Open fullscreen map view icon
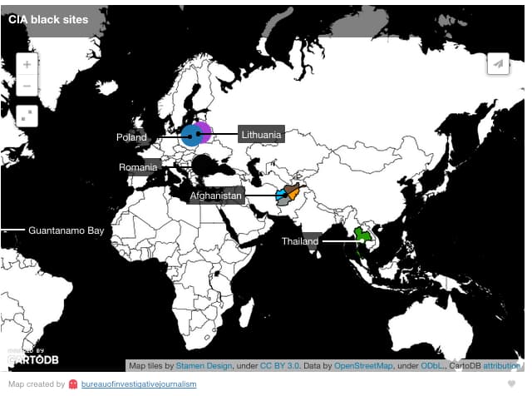Screen dimensions: 532x396 [x=27, y=116]
